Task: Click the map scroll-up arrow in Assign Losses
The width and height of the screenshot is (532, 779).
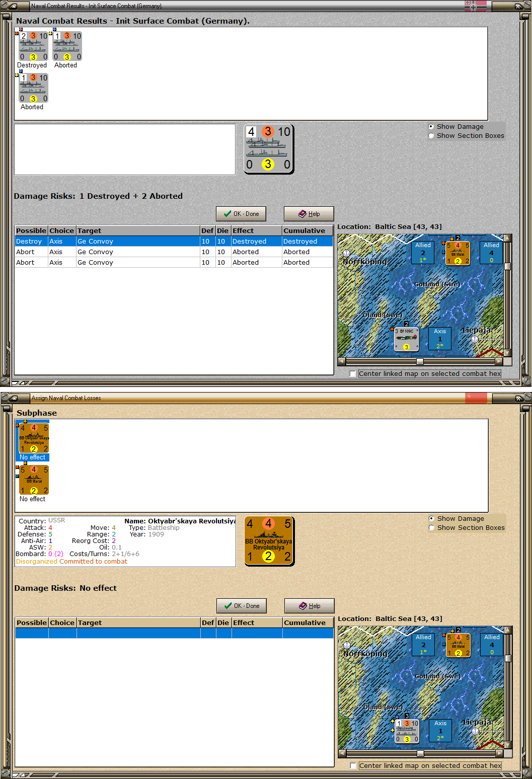Action: point(508,630)
